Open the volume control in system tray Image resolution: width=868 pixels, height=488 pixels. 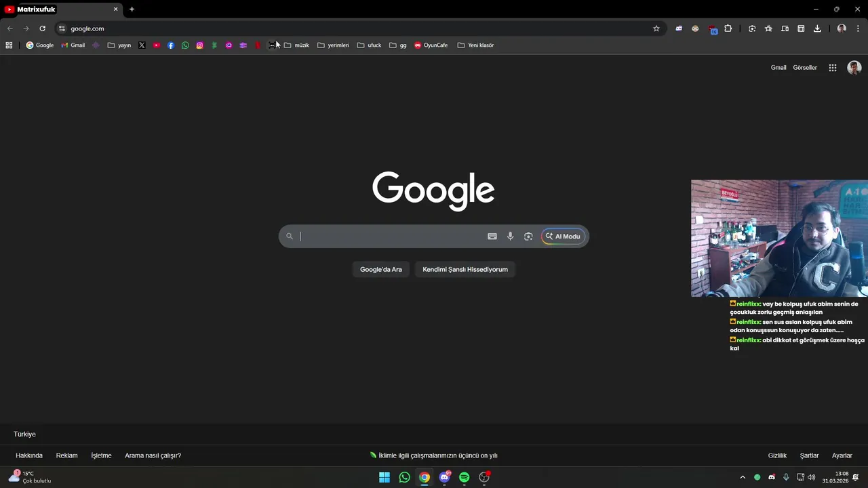pyautogui.click(x=812, y=477)
